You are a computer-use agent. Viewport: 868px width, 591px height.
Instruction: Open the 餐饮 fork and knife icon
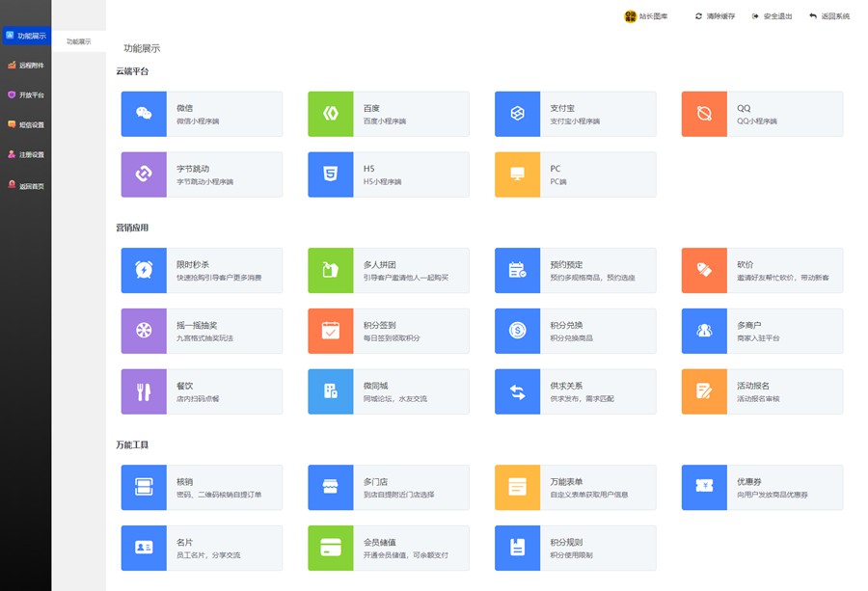(144, 391)
